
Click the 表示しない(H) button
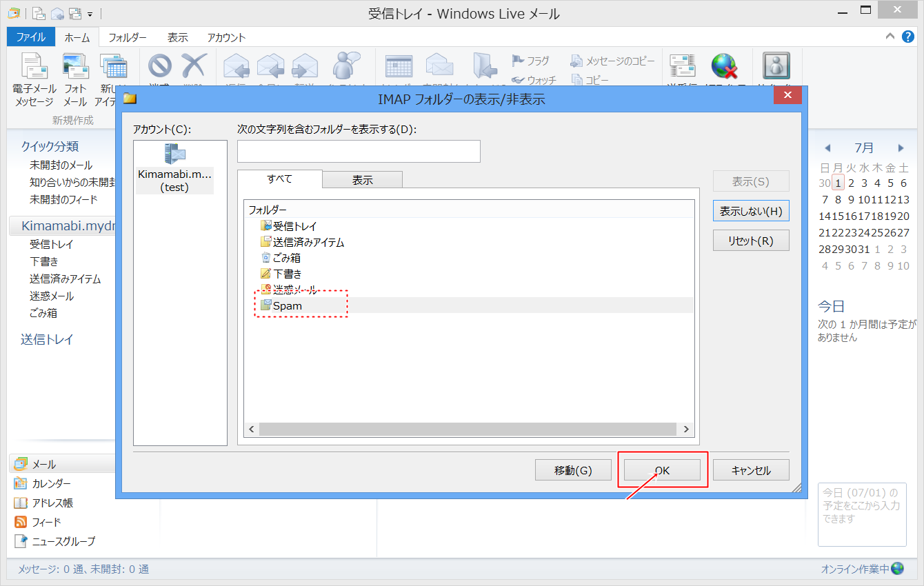[751, 211]
